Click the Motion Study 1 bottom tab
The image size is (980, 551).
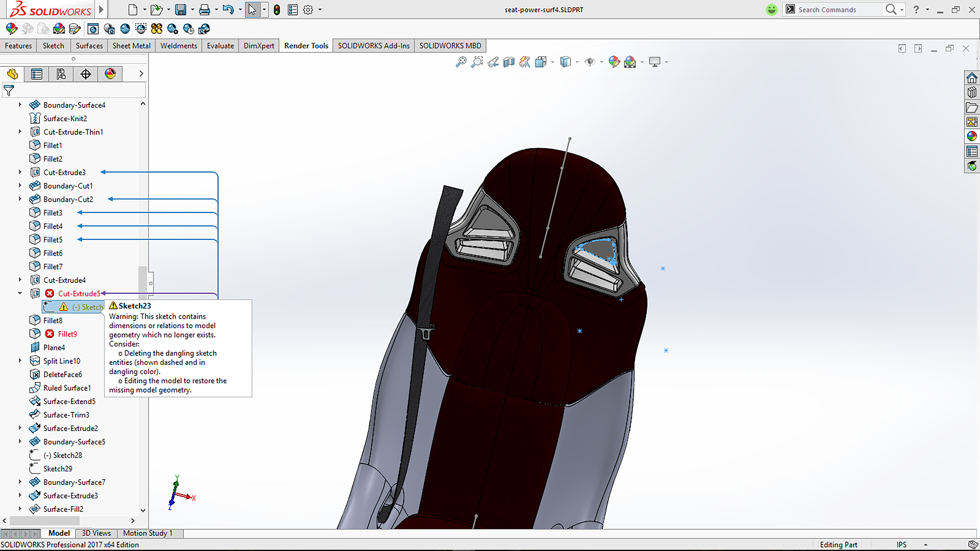point(148,533)
